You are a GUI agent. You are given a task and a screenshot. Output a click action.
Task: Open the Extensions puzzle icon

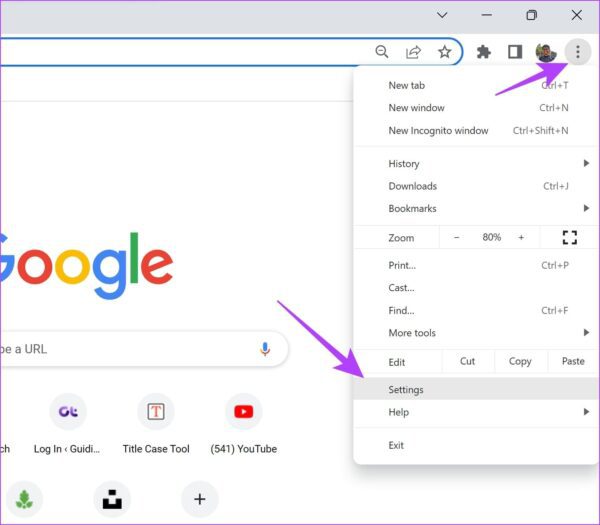[x=484, y=52]
